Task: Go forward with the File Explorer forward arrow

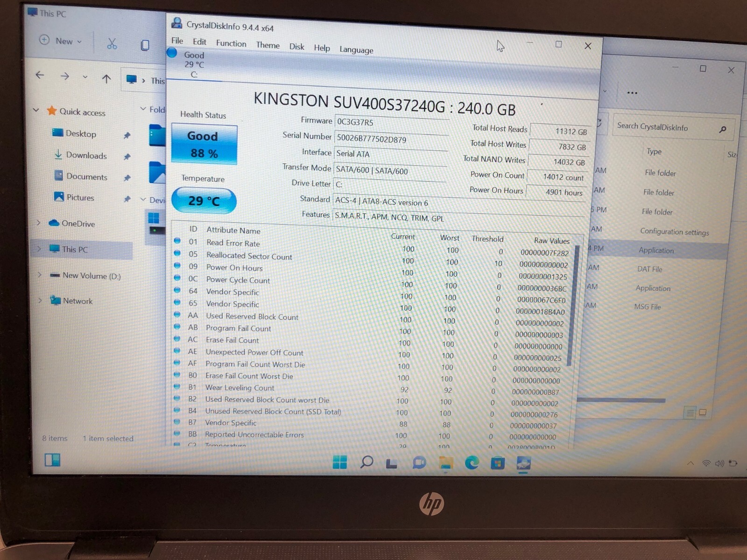Action: [65, 76]
